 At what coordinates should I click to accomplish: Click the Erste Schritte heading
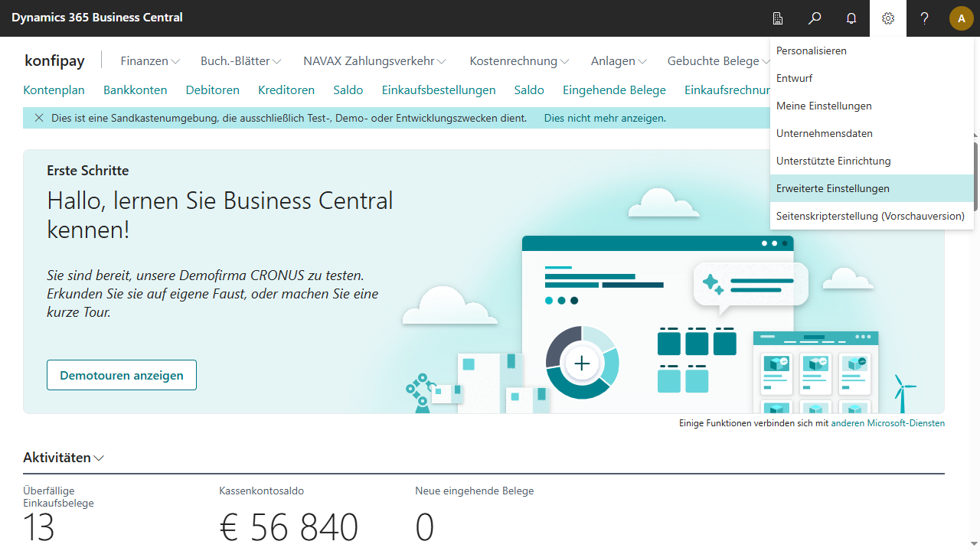88,171
